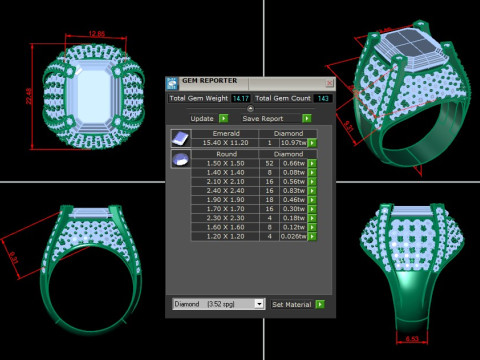Click the weight 0.66tw cell

pos(294,163)
